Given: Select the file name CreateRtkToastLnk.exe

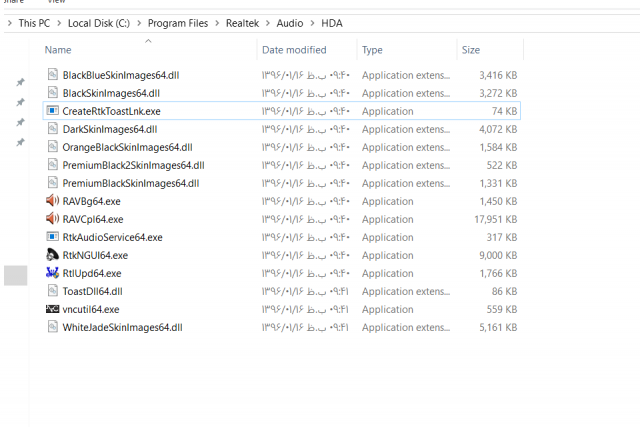Looking at the screenshot, I should coord(111,111).
